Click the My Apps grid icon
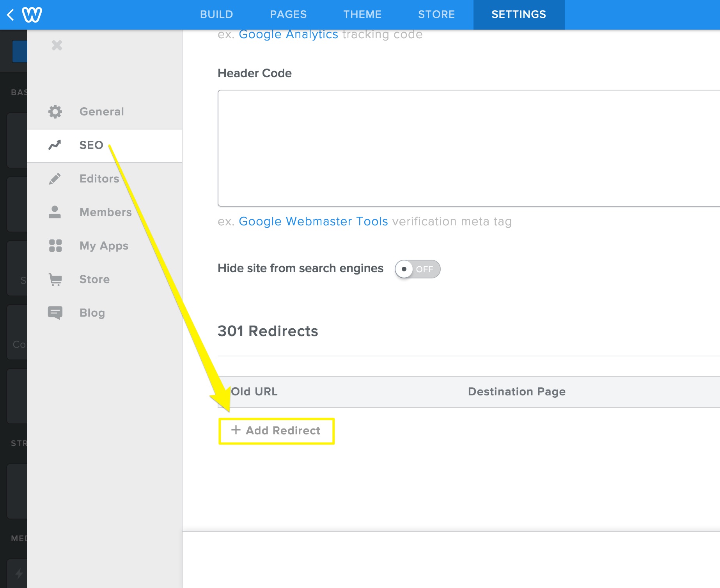Screen dimensions: 720x588 click(55, 246)
